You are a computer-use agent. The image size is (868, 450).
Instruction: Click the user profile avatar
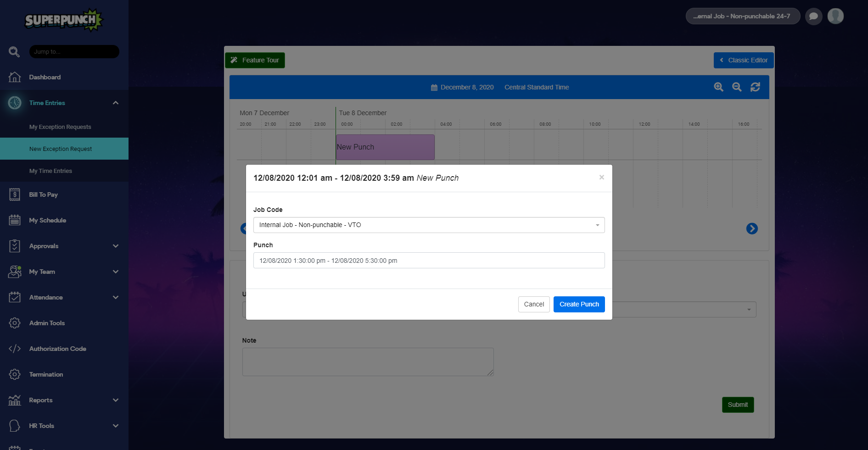[x=835, y=17]
